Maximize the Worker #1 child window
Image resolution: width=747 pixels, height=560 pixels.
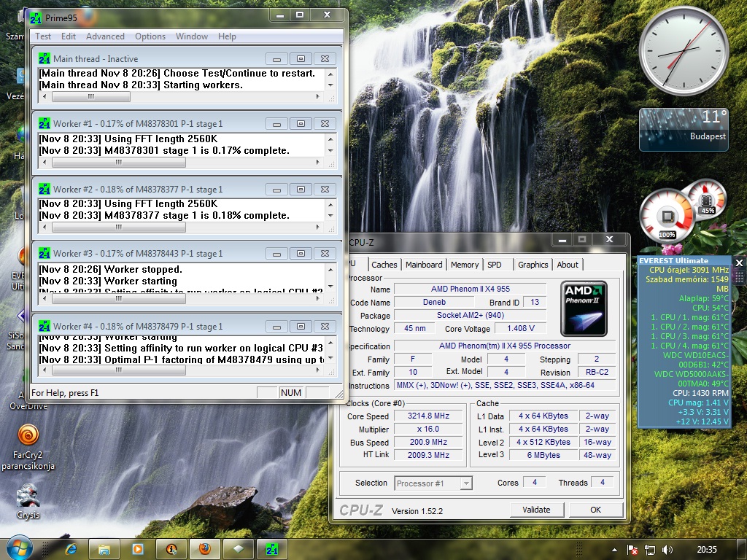(x=301, y=123)
